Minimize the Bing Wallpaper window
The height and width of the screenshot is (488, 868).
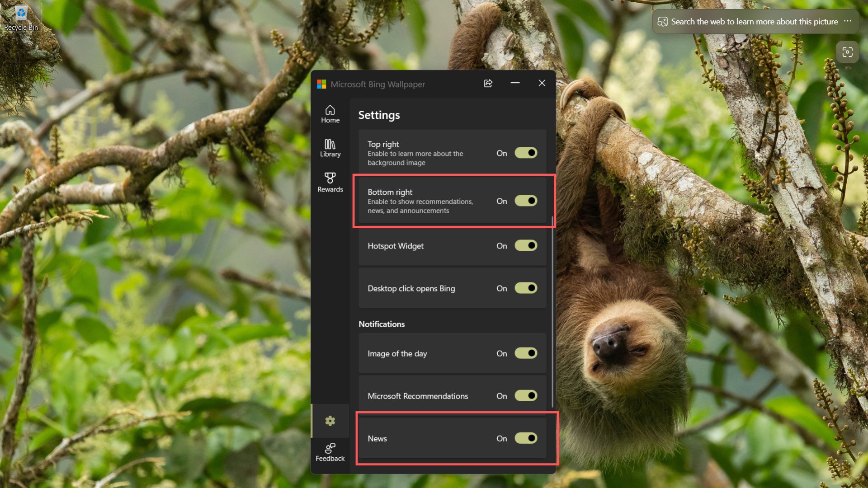[515, 83]
